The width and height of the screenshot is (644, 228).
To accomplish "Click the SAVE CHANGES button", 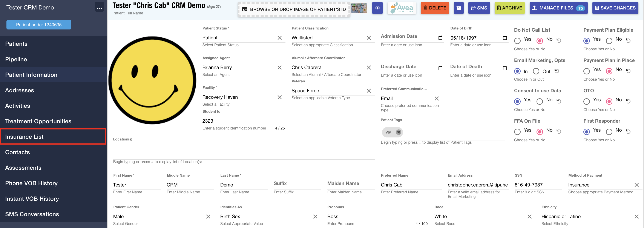I will coord(615,8).
